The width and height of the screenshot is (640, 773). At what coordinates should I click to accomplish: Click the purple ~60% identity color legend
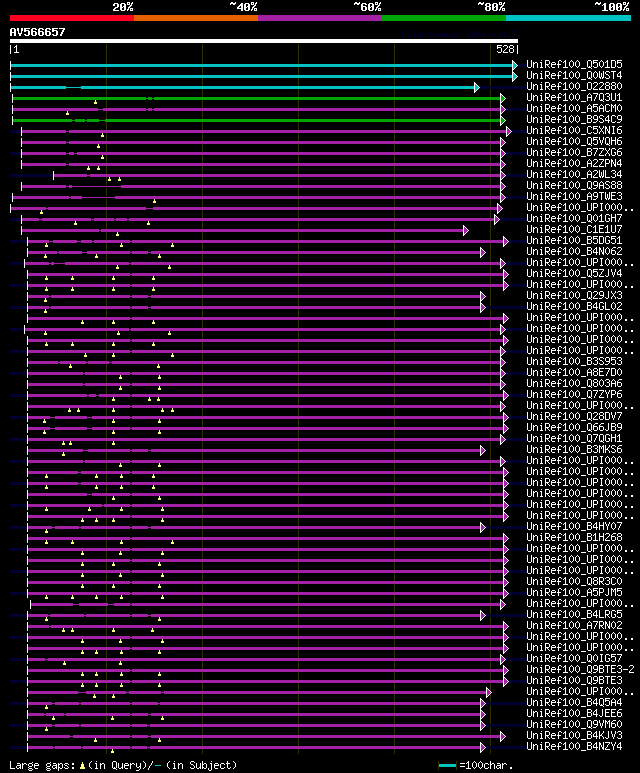coord(320,18)
